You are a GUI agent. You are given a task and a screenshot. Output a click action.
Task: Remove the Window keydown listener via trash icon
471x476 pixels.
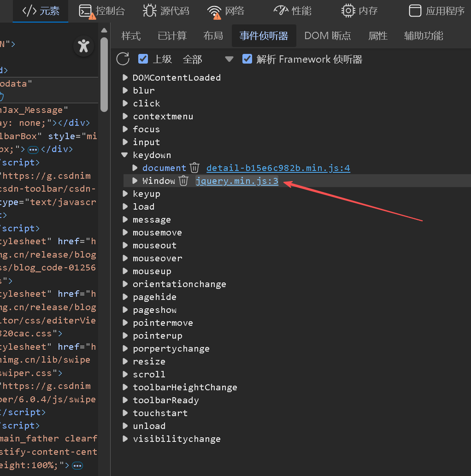pyautogui.click(x=183, y=181)
